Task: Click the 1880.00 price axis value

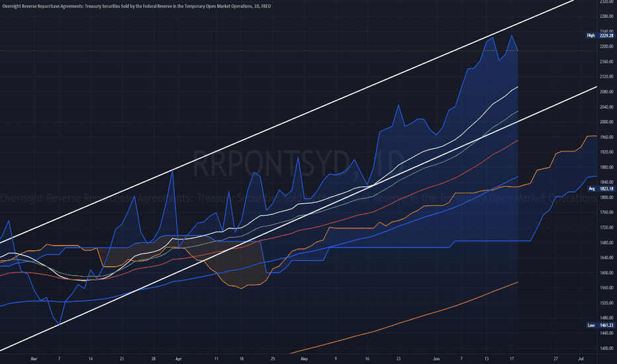Action: click(x=606, y=167)
